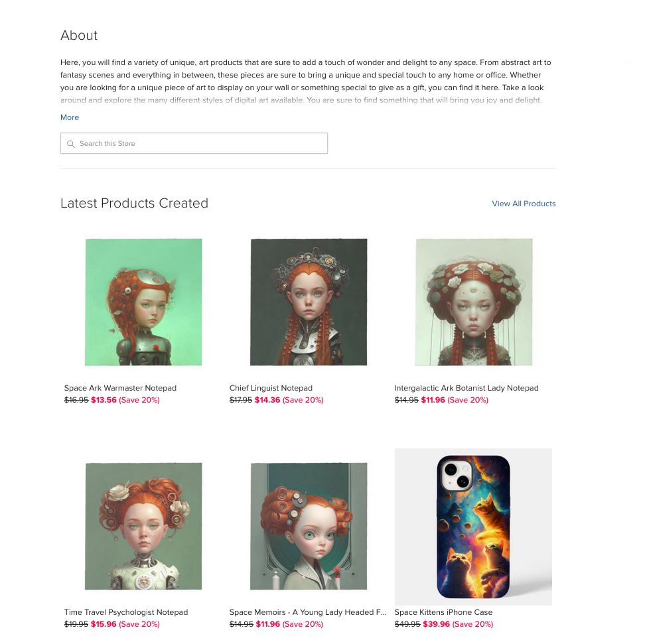
Task: Click the $39.96 sale price
Action: 436,624
